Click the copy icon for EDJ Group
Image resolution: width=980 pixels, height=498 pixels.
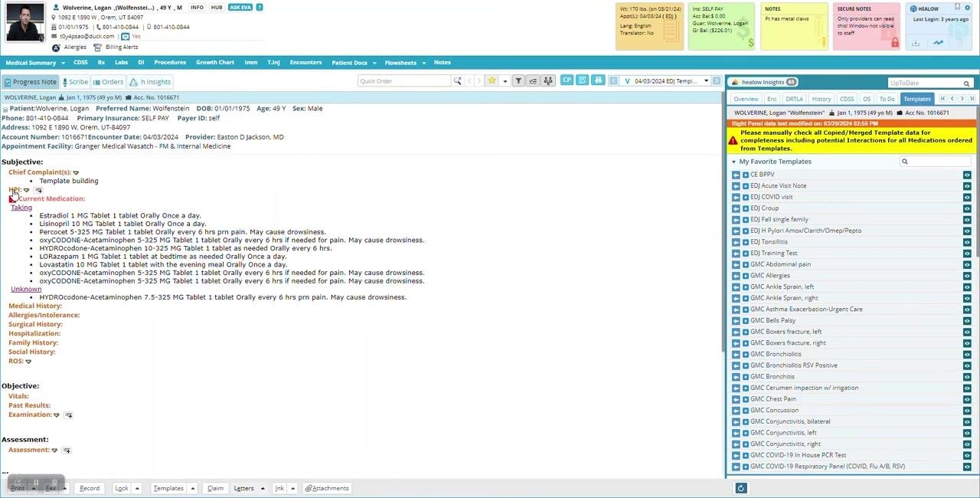point(745,208)
